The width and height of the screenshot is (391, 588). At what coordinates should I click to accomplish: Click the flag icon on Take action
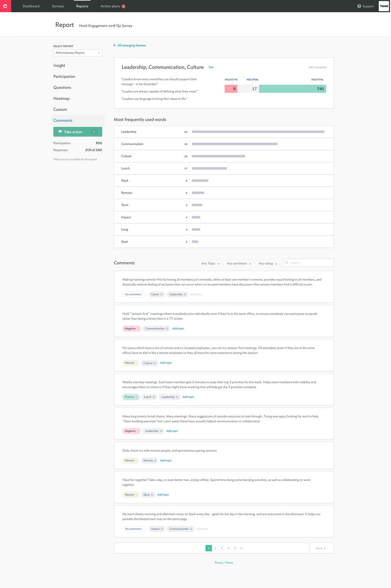[x=60, y=132]
